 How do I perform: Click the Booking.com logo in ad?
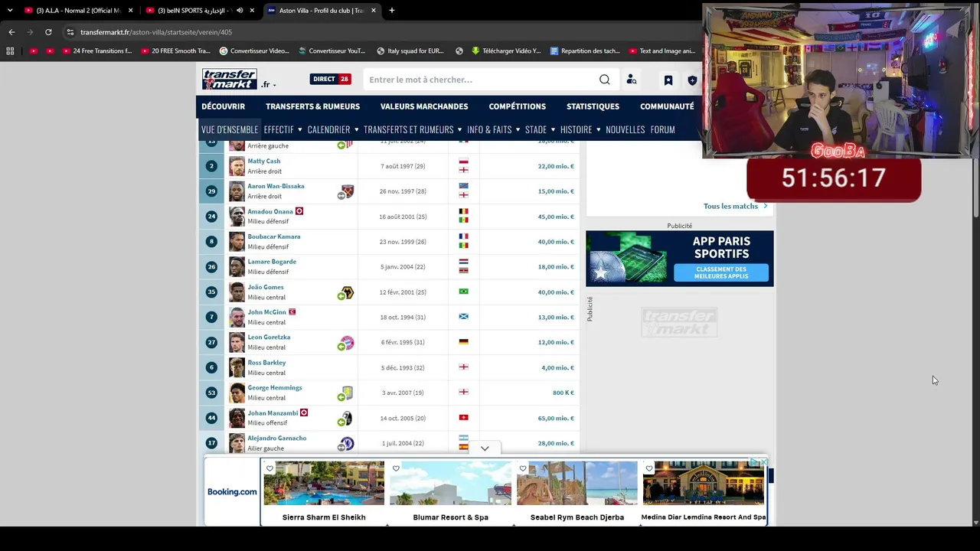click(x=232, y=492)
